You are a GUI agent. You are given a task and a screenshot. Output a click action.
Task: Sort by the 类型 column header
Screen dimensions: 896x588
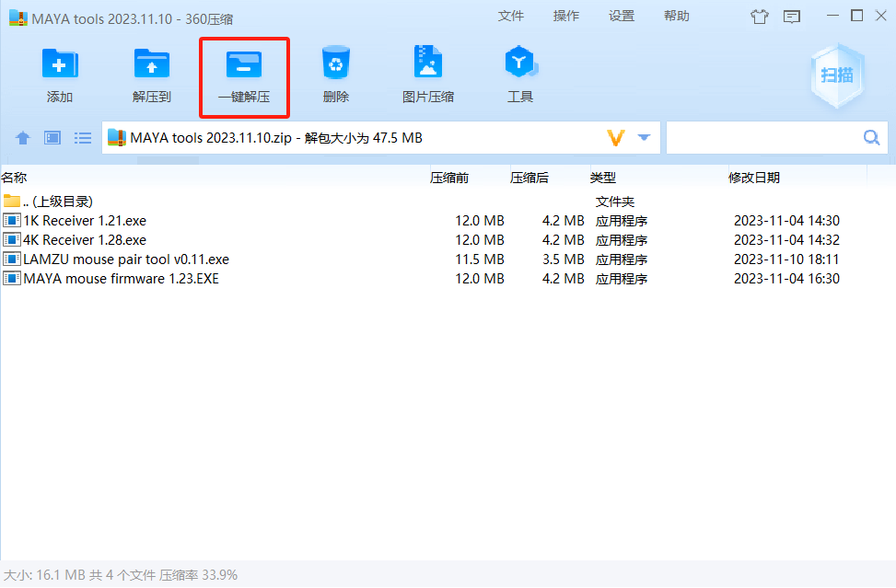click(x=603, y=178)
